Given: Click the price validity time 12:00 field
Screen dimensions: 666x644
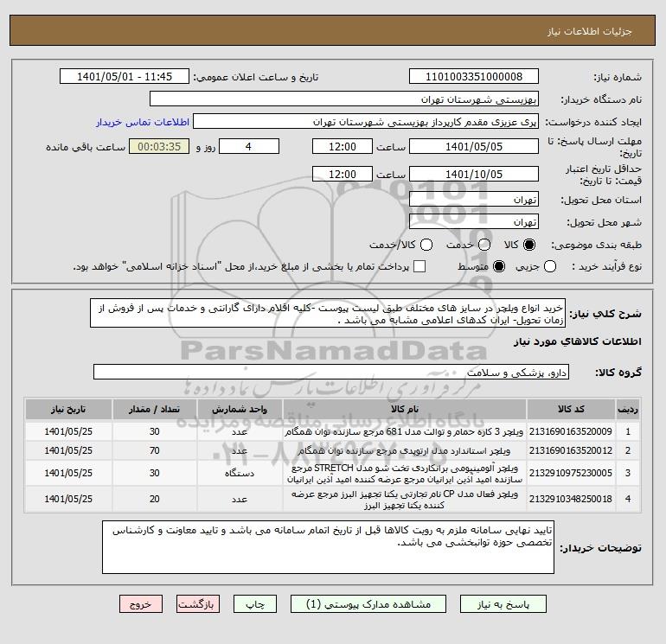Looking at the screenshot, I should 343,174.
